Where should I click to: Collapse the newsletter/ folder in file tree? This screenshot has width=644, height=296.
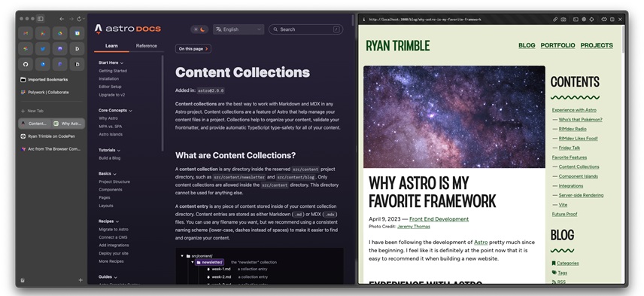click(193, 262)
